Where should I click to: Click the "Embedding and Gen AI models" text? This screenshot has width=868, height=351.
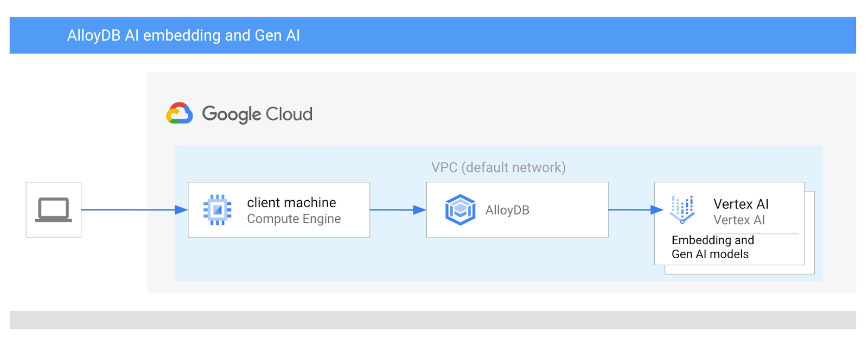click(712, 247)
